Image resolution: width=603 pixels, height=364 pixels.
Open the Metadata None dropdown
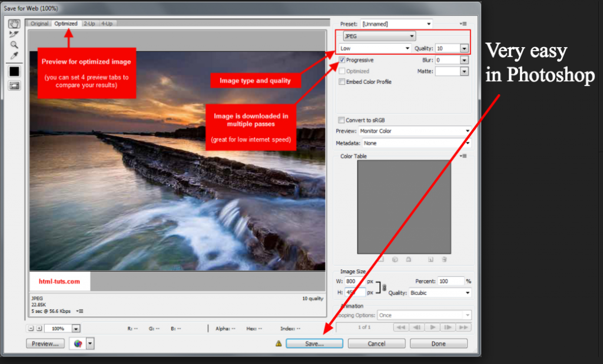tap(417, 143)
